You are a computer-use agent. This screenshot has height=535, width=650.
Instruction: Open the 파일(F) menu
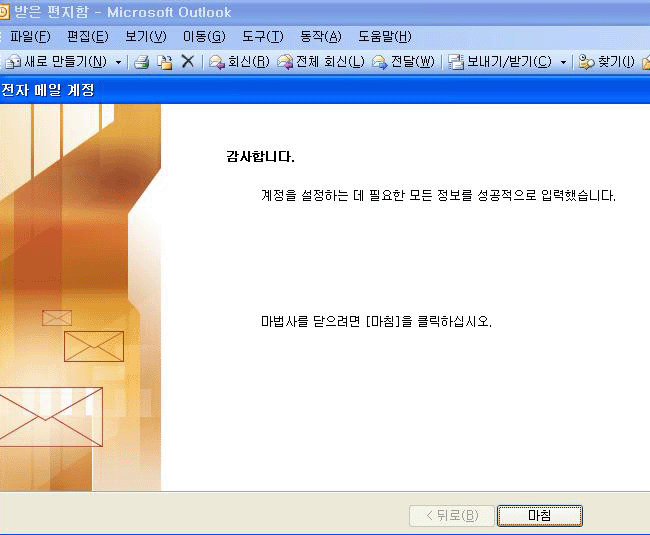30,37
